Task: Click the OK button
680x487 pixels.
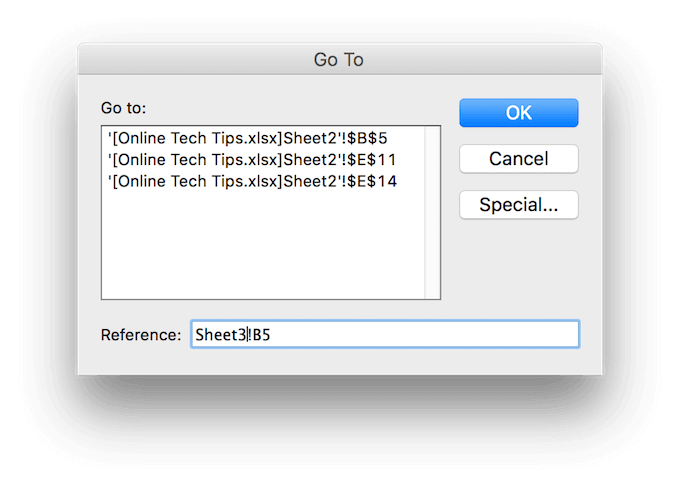Action: click(x=518, y=113)
